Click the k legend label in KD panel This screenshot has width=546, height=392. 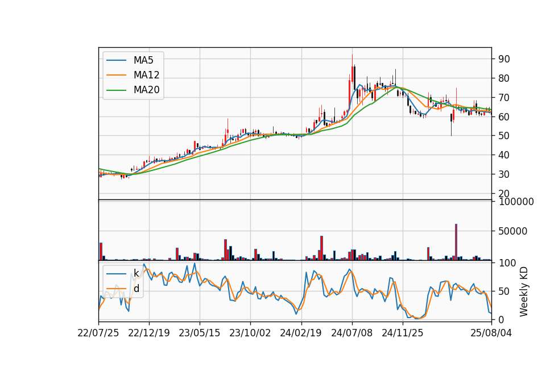[x=136, y=273]
